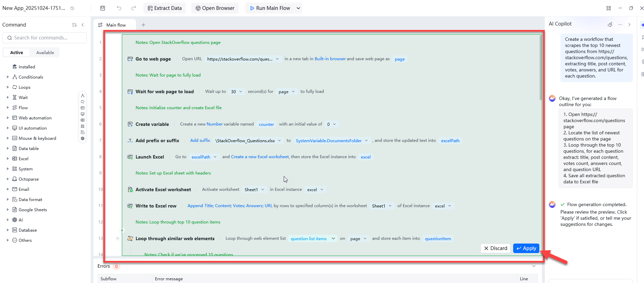The height and width of the screenshot is (283, 644).
Task: Switch to the Available commands tab
Action: (x=45, y=52)
